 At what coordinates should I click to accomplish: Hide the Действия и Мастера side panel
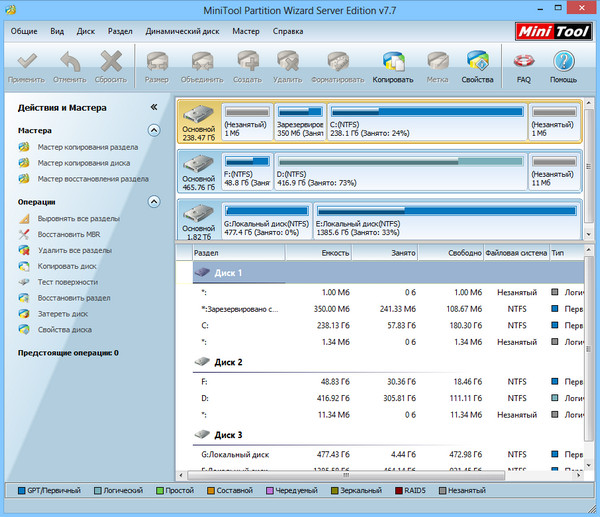tap(153, 106)
